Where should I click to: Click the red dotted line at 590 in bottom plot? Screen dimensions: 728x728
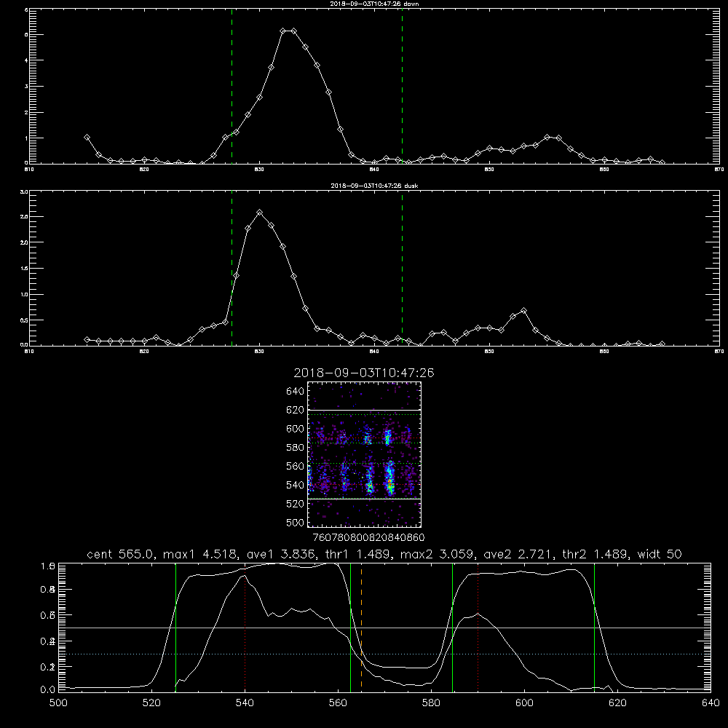click(478, 627)
